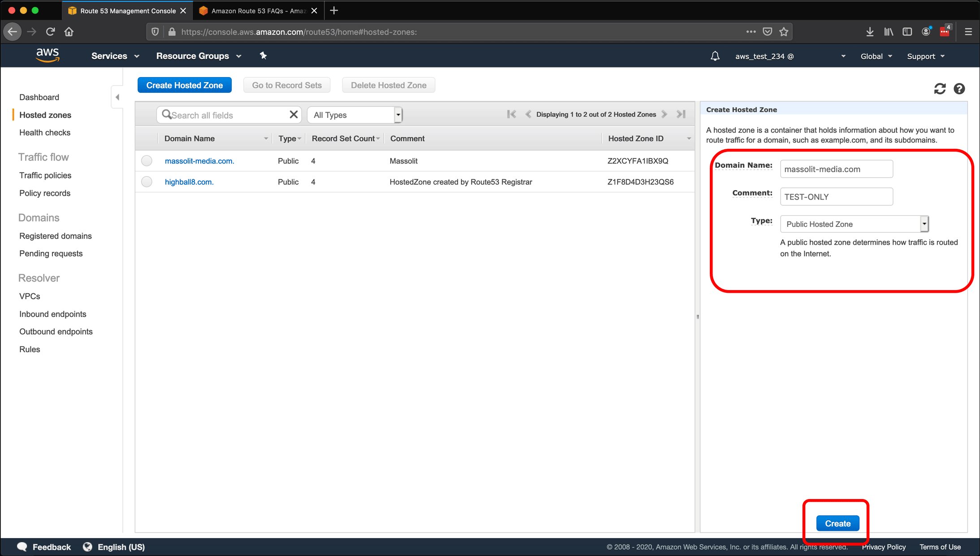Click the Go to Record Sets button
Image resolution: width=980 pixels, height=556 pixels.
[287, 85]
